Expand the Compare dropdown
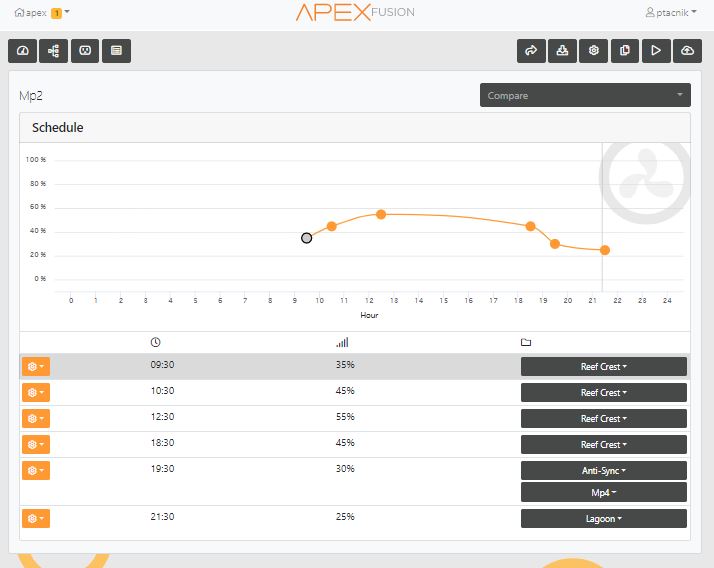This screenshot has height=568, width=714. click(585, 95)
